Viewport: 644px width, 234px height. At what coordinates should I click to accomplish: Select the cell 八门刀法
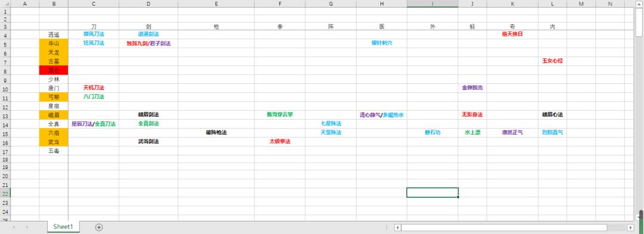[94, 96]
